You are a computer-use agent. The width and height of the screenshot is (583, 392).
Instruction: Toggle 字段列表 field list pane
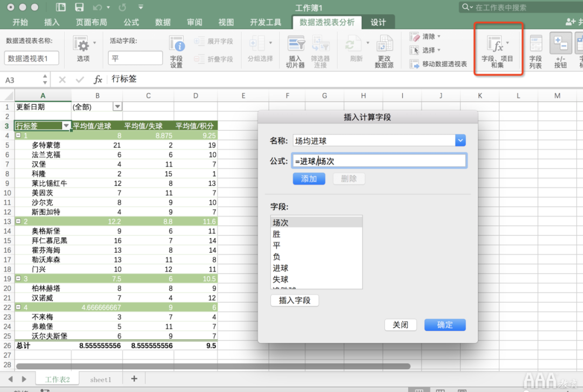coord(535,51)
